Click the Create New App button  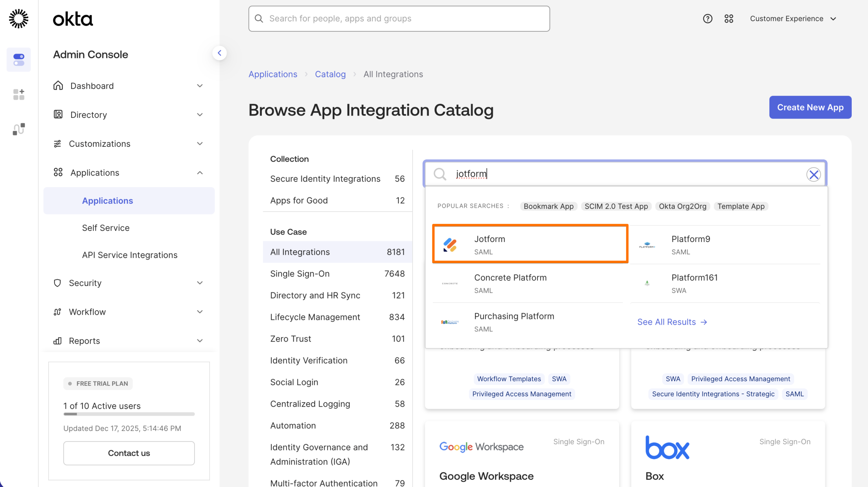(810, 107)
